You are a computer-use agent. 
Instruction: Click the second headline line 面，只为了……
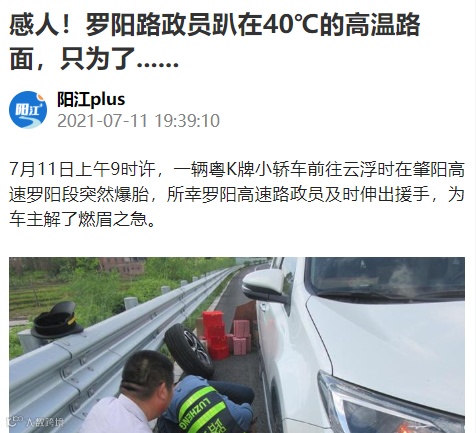[x=94, y=59]
